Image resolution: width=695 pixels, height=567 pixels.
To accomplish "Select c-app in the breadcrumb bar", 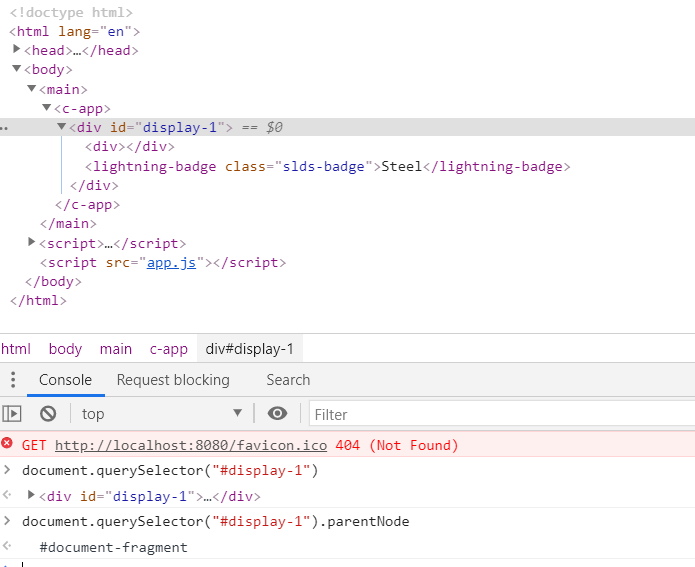I will (x=168, y=349).
